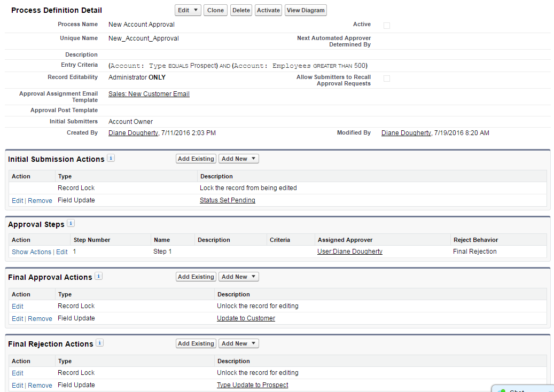The height and width of the screenshot is (392, 554).
Task: Open Update to Customer description link
Action: pos(246,318)
